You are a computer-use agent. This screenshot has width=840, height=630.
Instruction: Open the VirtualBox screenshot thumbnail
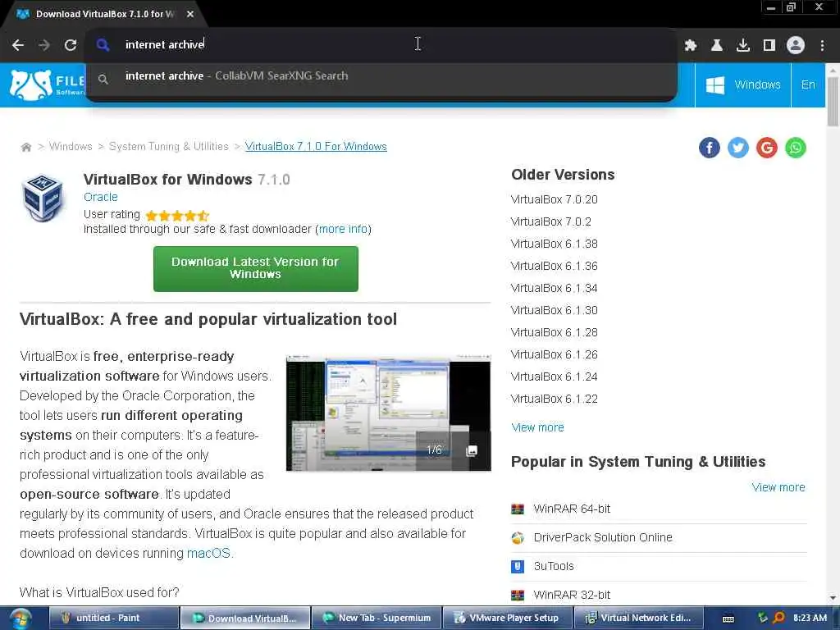coord(388,413)
